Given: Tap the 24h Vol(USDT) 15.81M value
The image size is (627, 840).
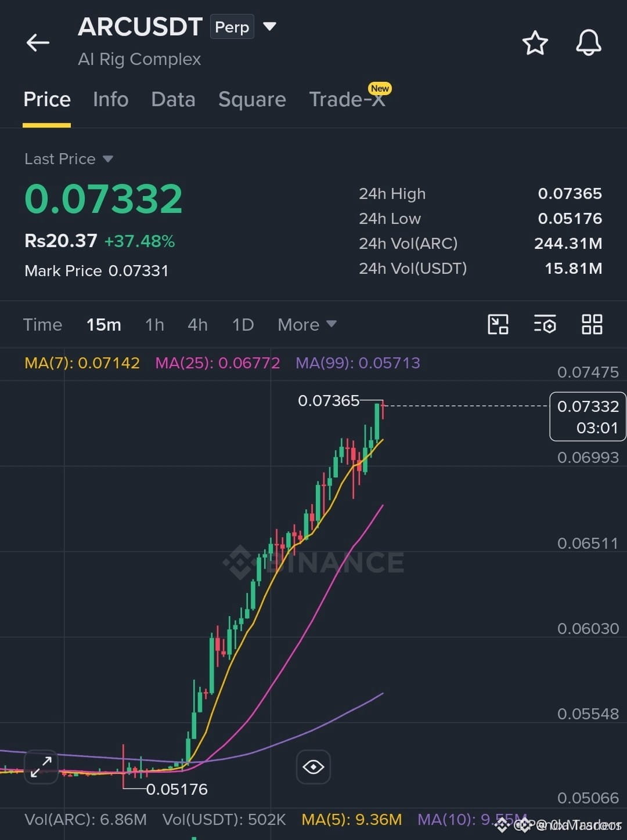Looking at the screenshot, I should pyautogui.click(x=573, y=269).
